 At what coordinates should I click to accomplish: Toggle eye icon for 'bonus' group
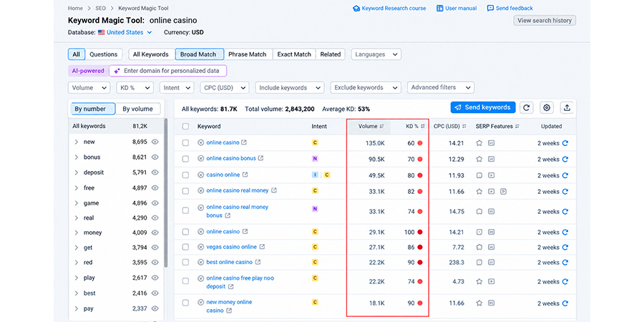[155, 157]
